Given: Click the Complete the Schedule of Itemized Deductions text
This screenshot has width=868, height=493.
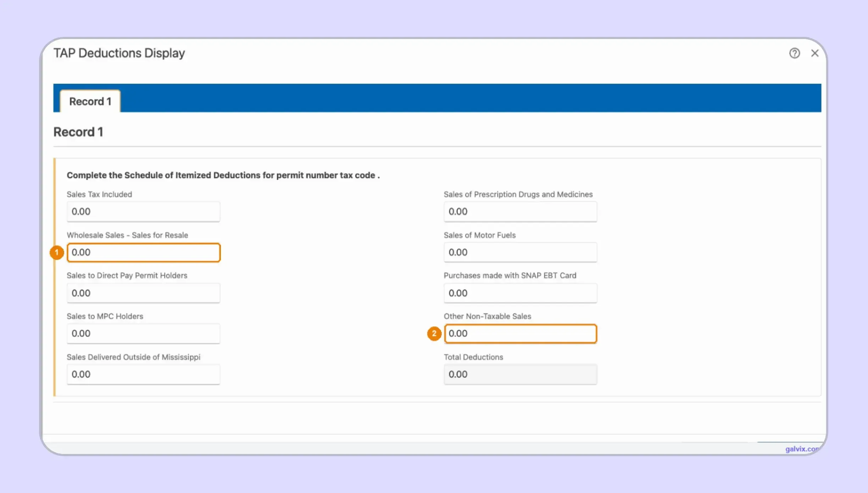Looking at the screenshot, I should click(x=223, y=175).
